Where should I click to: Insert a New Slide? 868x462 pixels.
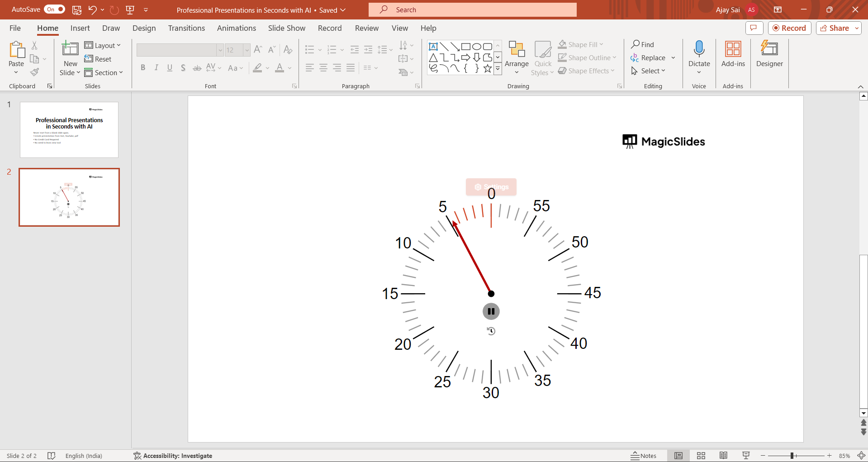[x=70, y=49]
